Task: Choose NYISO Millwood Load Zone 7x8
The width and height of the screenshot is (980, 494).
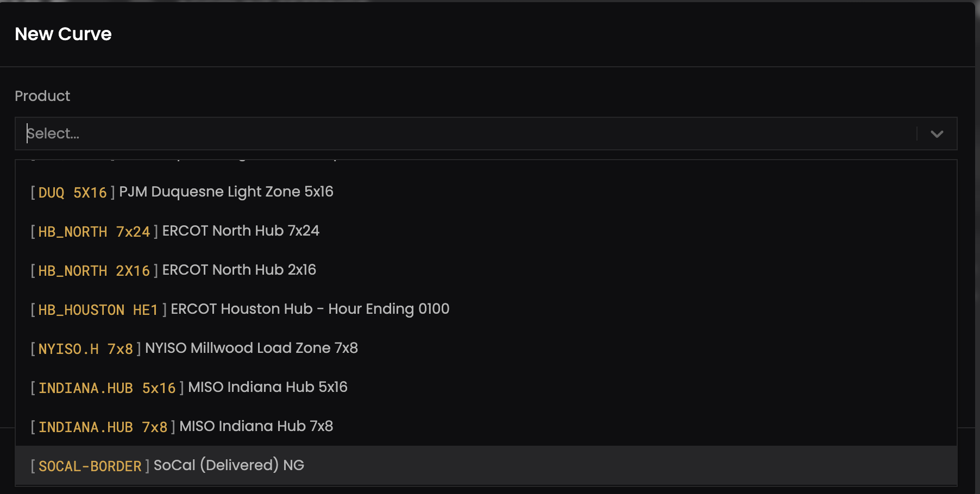Action: pyautogui.click(x=251, y=348)
